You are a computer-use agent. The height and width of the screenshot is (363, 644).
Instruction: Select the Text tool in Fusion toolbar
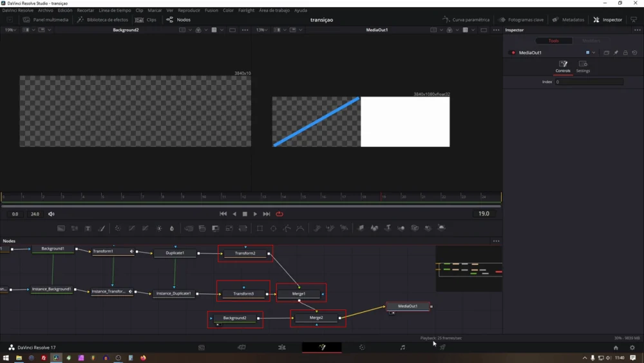[88, 228]
